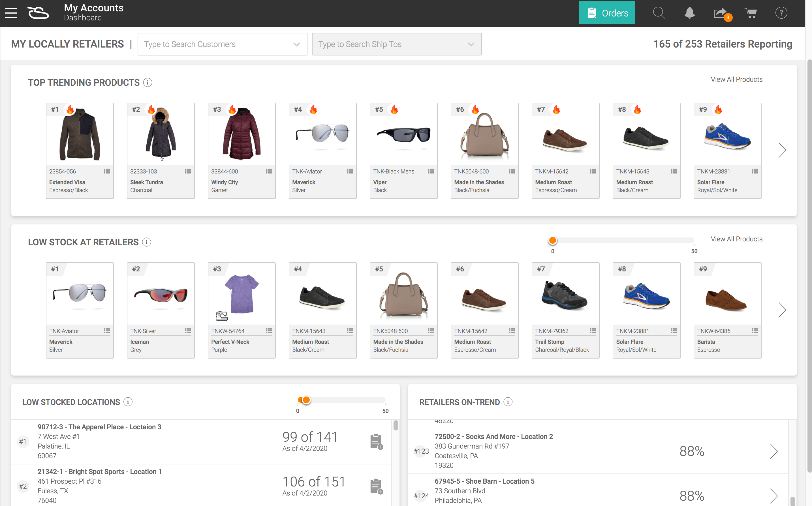The image size is (812, 506).
Task: Open list icon for trending 23854-056
Action: (107, 171)
